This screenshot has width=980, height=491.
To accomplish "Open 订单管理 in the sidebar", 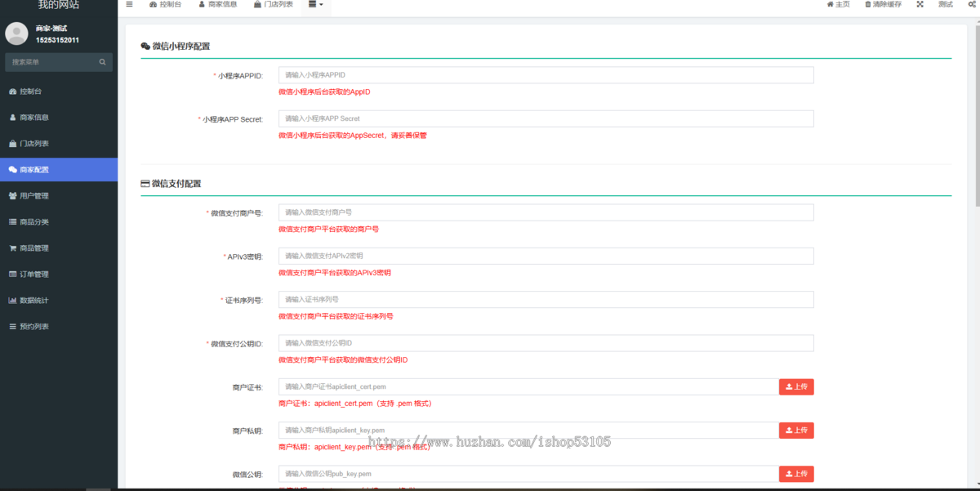I will [59, 275].
